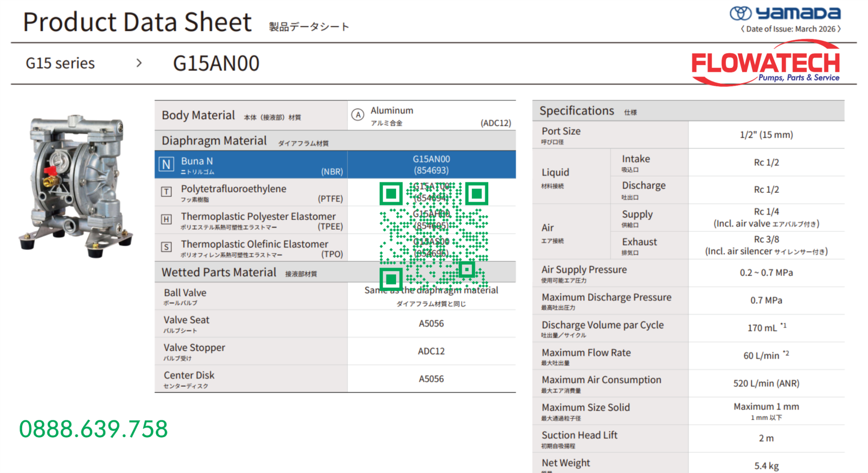This screenshot has width=868, height=473.
Task: Click the G15AN00 (854693) cell
Action: click(x=432, y=165)
